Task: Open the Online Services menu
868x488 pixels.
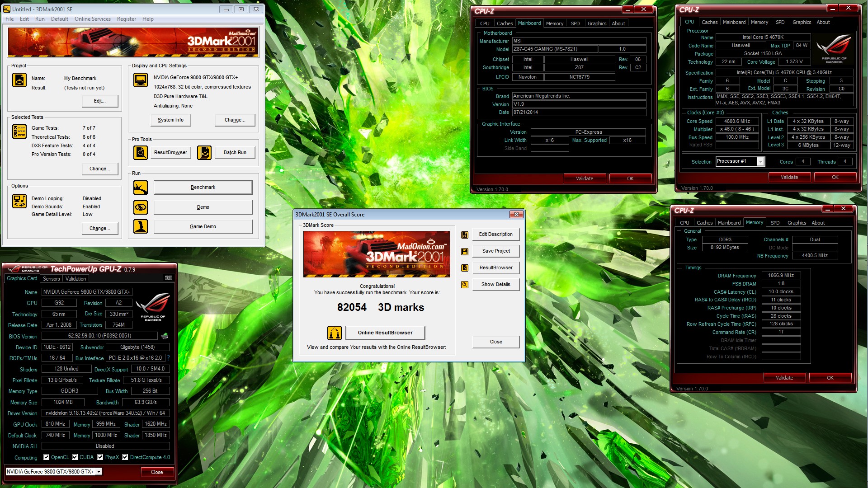Action: pyautogui.click(x=93, y=19)
